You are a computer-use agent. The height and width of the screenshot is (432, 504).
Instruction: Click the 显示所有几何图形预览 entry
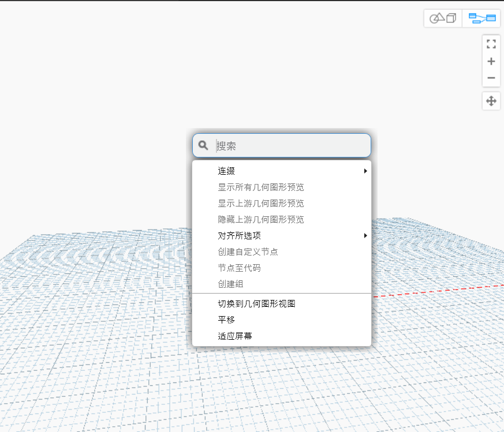click(260, 187)
